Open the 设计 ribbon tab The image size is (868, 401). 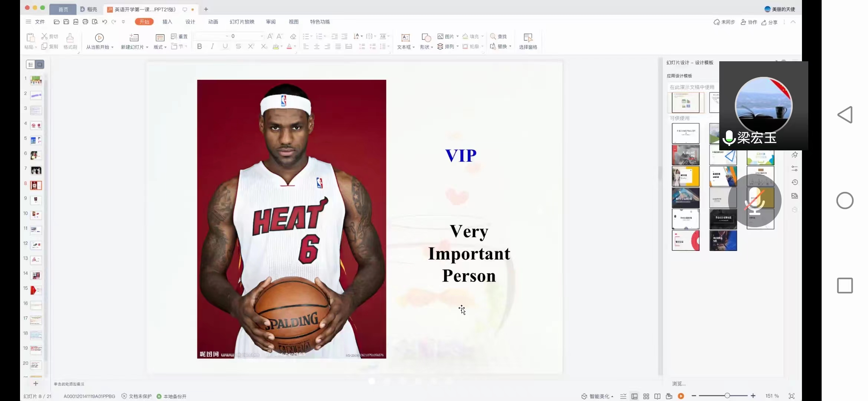[x=190, y=22]
